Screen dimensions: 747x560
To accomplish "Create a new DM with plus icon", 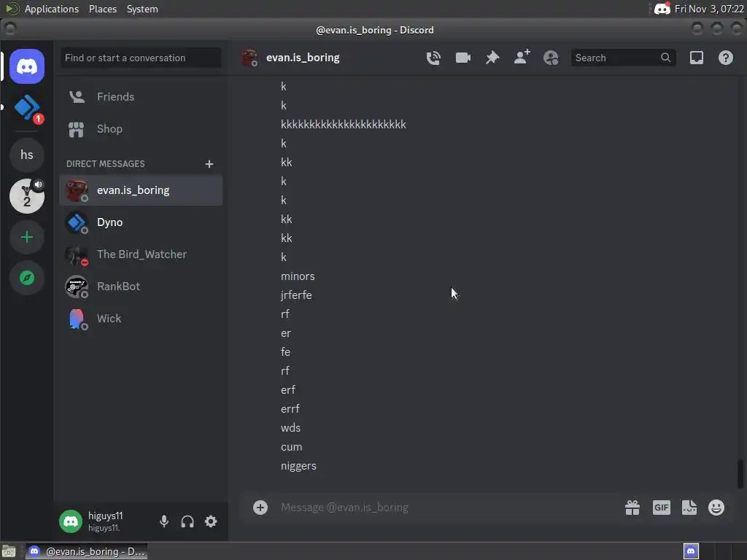I will point(209,164).
